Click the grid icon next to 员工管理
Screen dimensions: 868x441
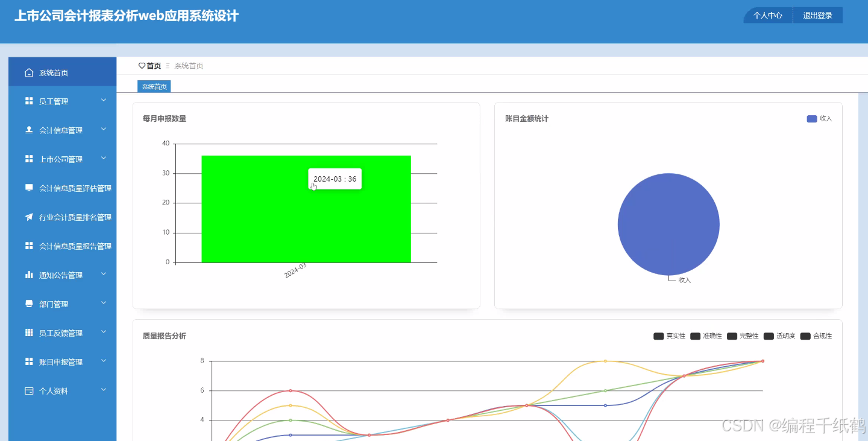(29, 101)
